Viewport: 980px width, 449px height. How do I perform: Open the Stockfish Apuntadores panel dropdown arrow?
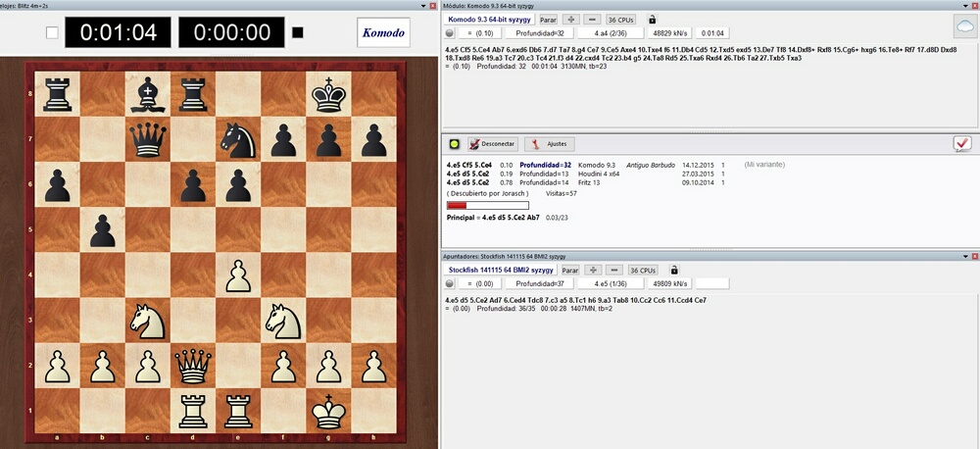[965, 257]
